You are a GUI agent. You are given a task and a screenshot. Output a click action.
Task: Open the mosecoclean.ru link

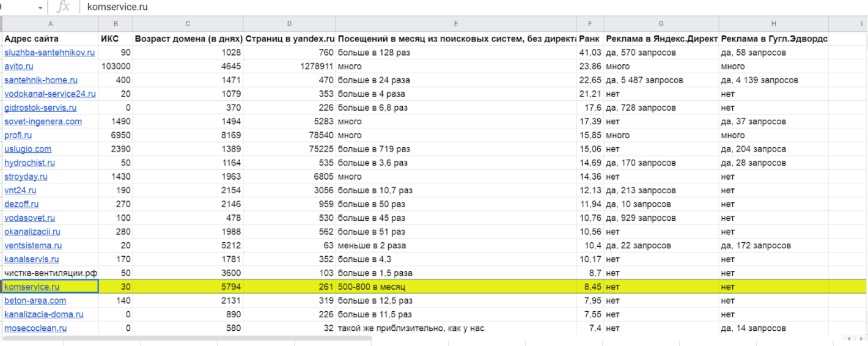pos(35,328)
